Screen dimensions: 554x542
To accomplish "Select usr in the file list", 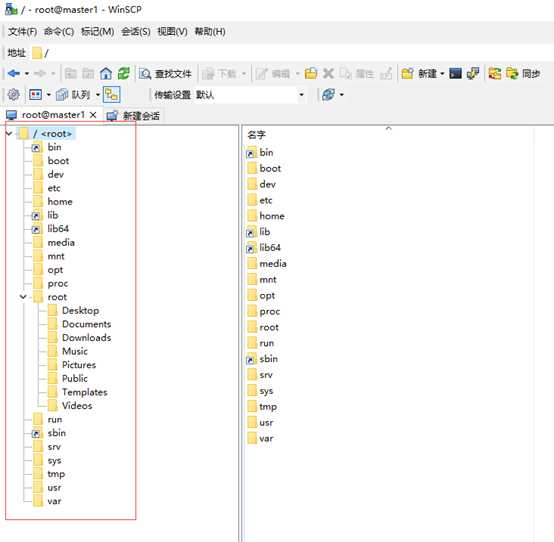I will (x=266, y=423).
